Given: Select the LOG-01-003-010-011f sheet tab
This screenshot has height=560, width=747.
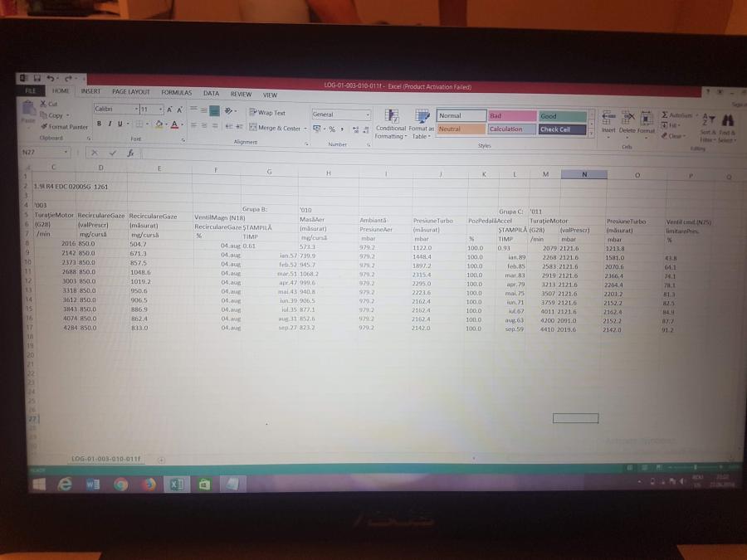Looking at the screenshot, I should pos(105,458).
